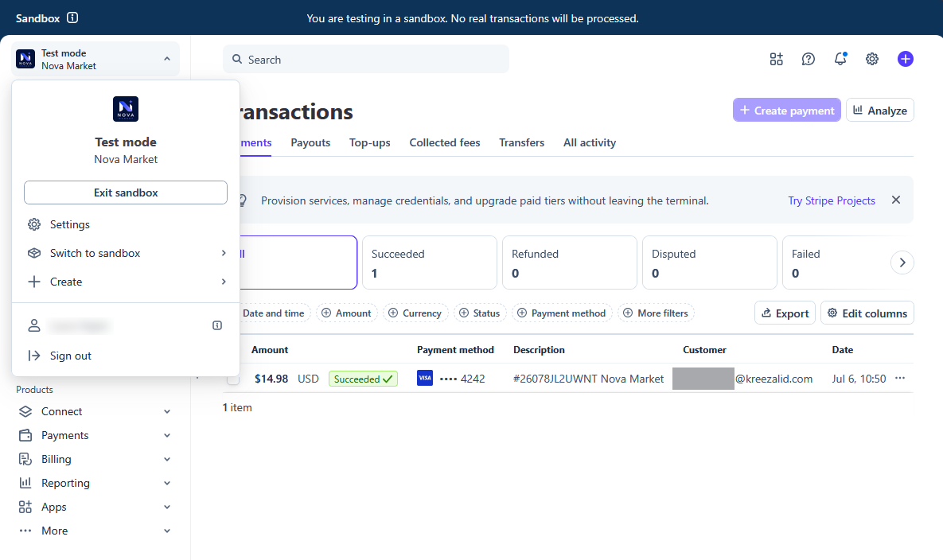Open Settings in the account menu

click(126, 224)
